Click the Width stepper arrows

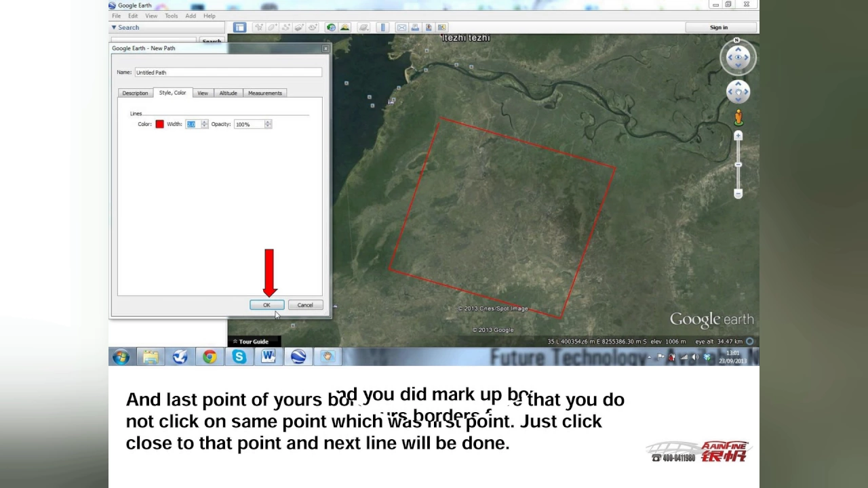pyautogui.click(x=205, y=124)
